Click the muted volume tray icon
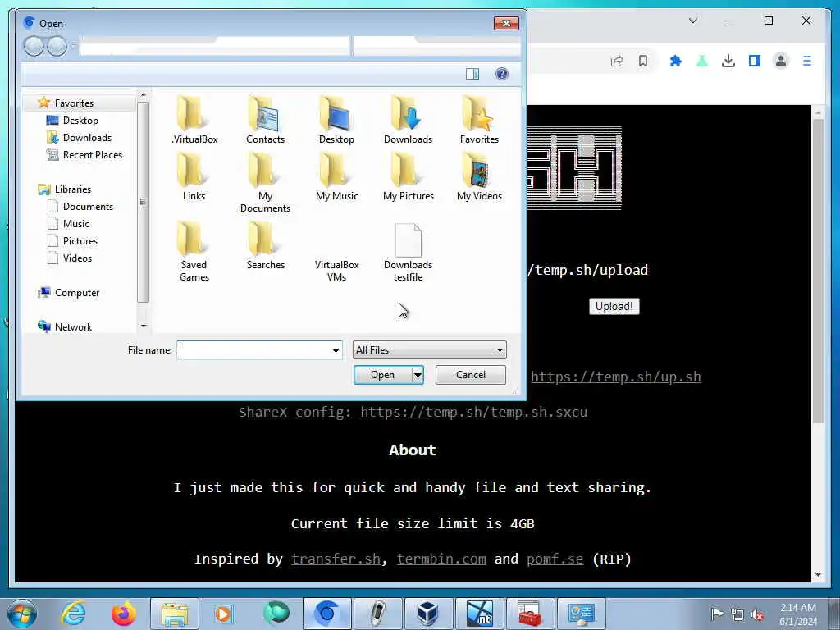Viewport: 840px width, 630px height. click(x=757, y=615)
